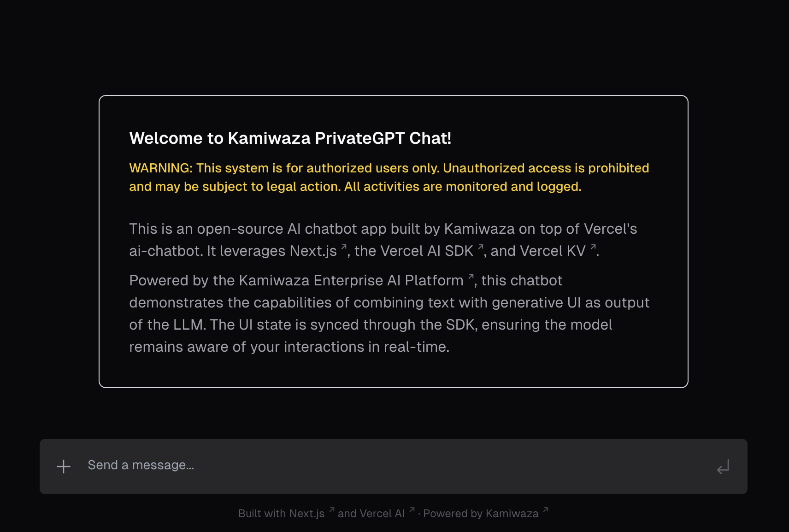Click the external arrow after Kamiwaza Enterprise AI Platform
789x532 pixels.
(471, 277)
